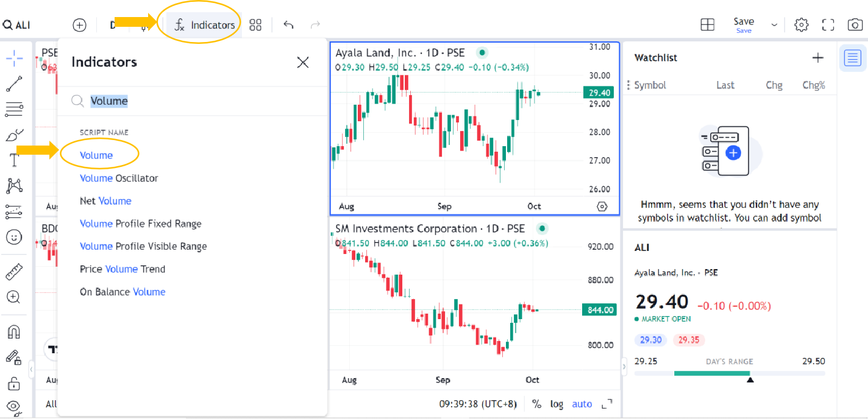Click the 29.40 price label on Ayala chart
This screenshot has height=419, width=868.
click(x=597, y=93)
